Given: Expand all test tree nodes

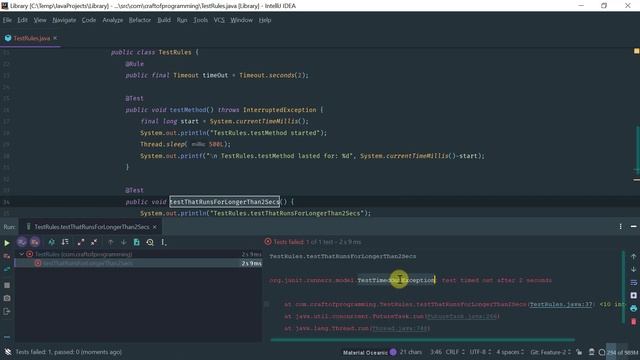Looking at the screenshot, I should tap(81, 242).
